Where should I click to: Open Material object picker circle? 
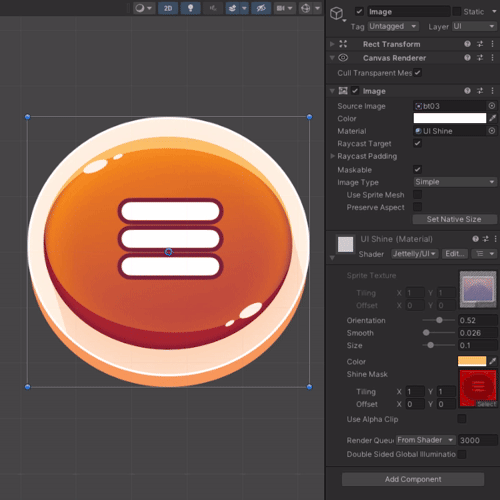pos(492,131)
